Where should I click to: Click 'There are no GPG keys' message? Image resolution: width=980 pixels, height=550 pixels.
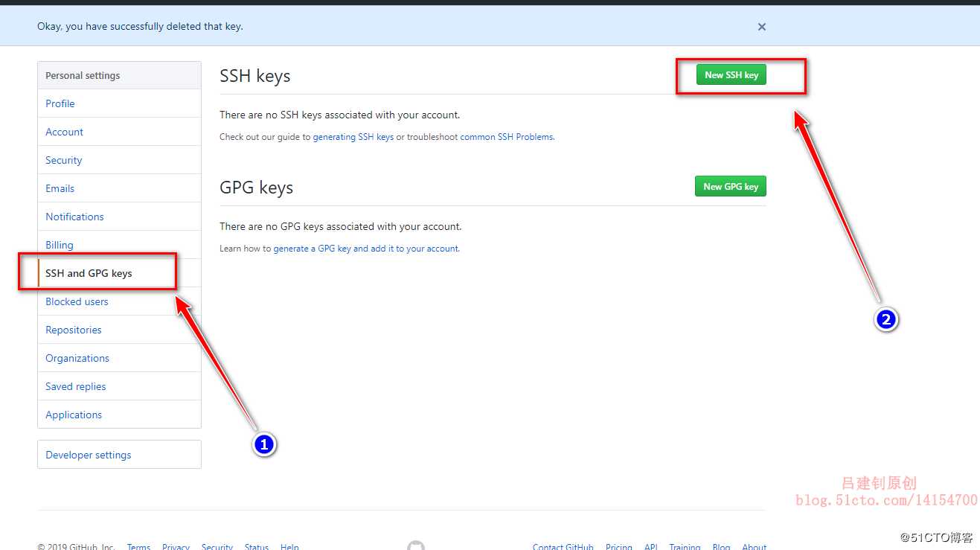pos(341,227)
